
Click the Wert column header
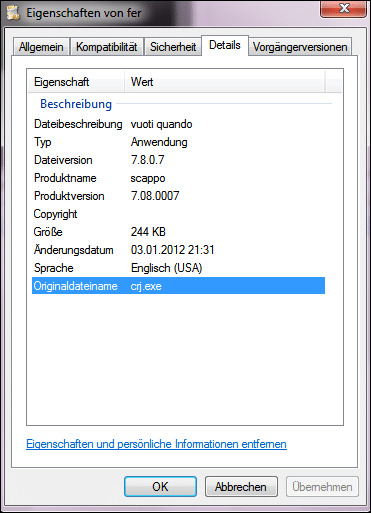pyautogui.click(x=225, y=82)
